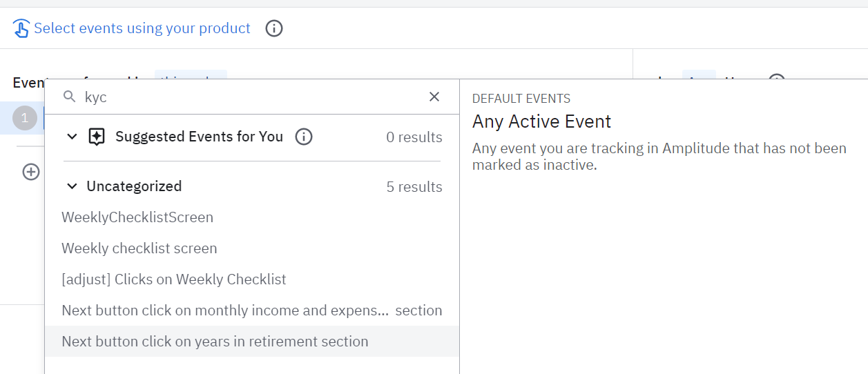Image resolution: width=868 pixels, height=374 pixels.
Task: Show info for Suggested Events for You
Action: coord(303,137)
